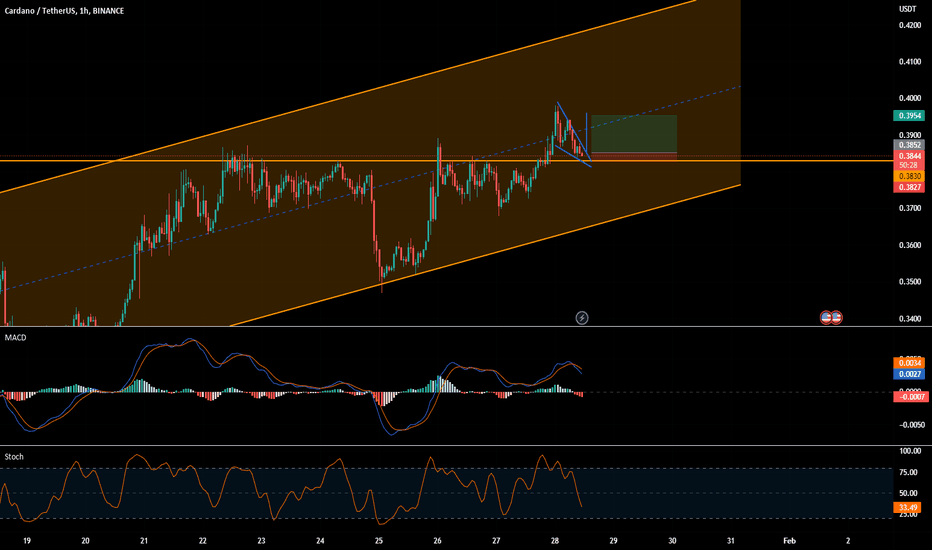Select the MACD indicator label
The height and width of the screenshot is (550, 932).
[x=15, y=337]
